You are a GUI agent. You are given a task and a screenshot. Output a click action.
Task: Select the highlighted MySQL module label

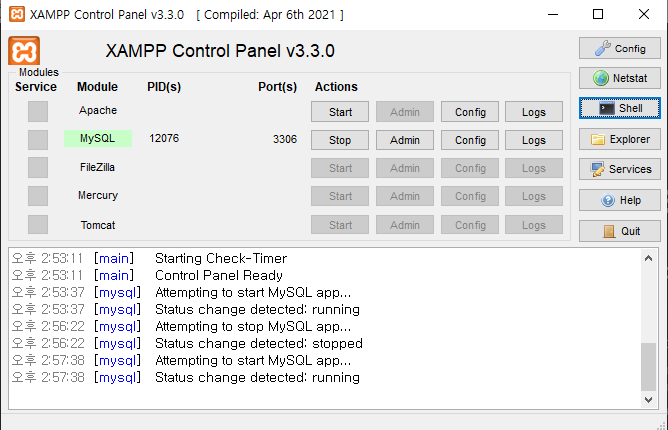[98, 139]
